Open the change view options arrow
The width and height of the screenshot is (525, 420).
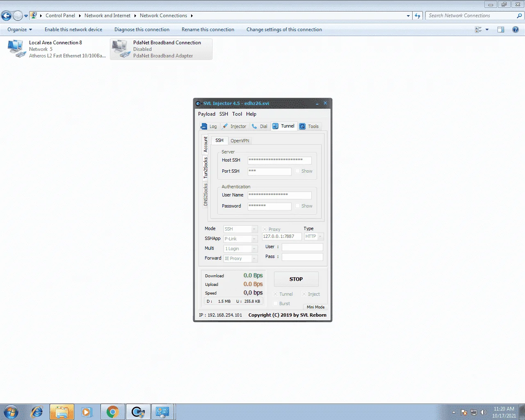(x=487, y=30)
